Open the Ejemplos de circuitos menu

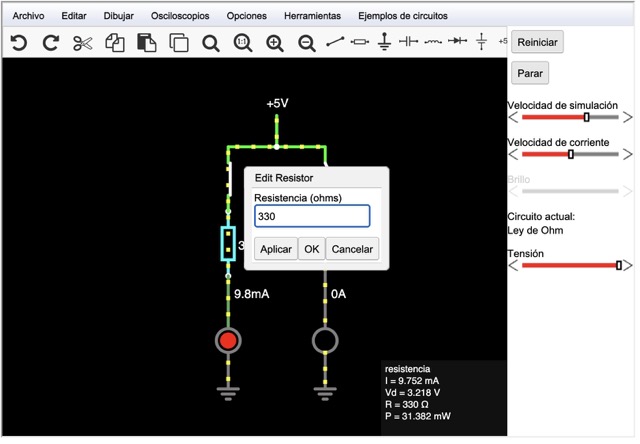pos(403,16)
